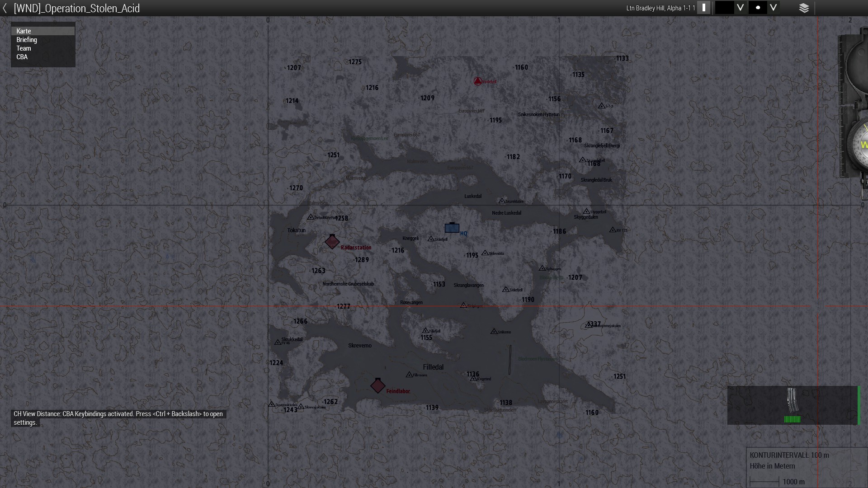Expand the marker color dropdown arrow
This screenshot has width=868, height=488.
tap(740, 8)
